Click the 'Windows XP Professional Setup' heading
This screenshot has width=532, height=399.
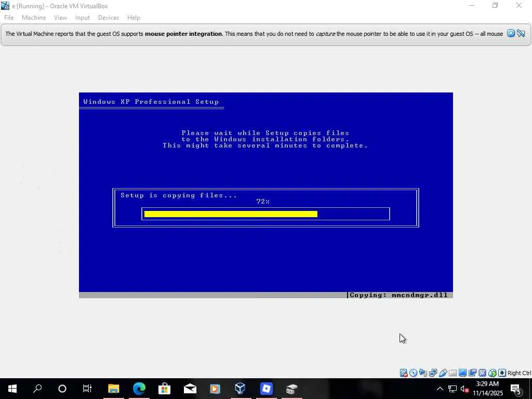coord(151,102)
